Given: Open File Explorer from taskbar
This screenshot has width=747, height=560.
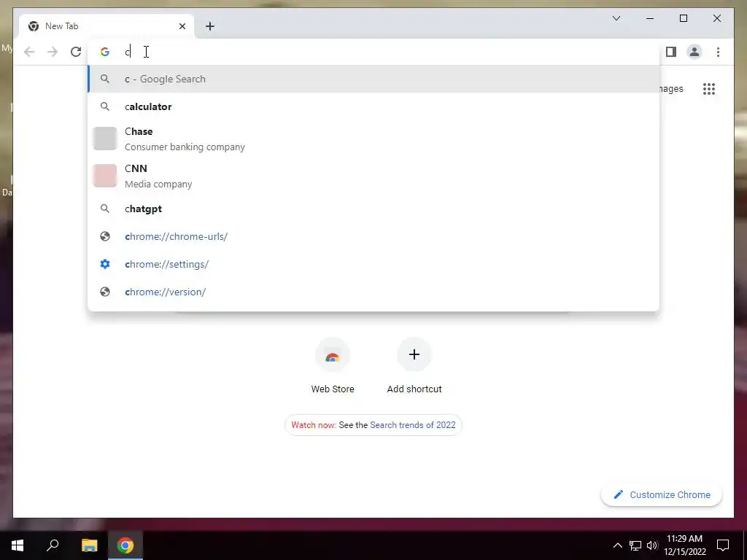Looking at the screenshot, I should (89, 545).
